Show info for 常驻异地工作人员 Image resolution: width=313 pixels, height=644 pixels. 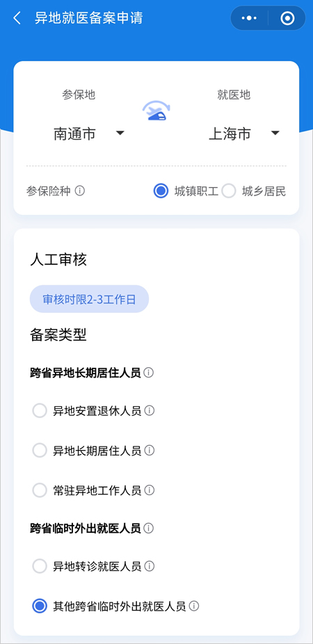coord(150,490)
